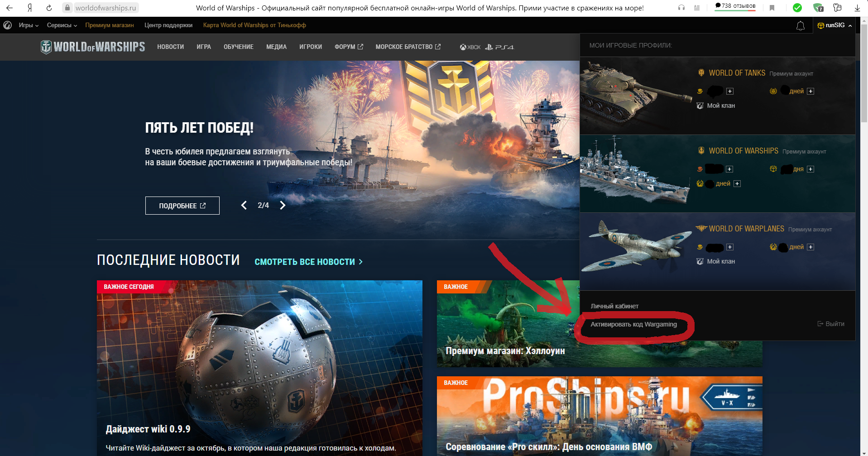
Task: Add gold with World of Tanks plus button
Action: pos(730,91)
